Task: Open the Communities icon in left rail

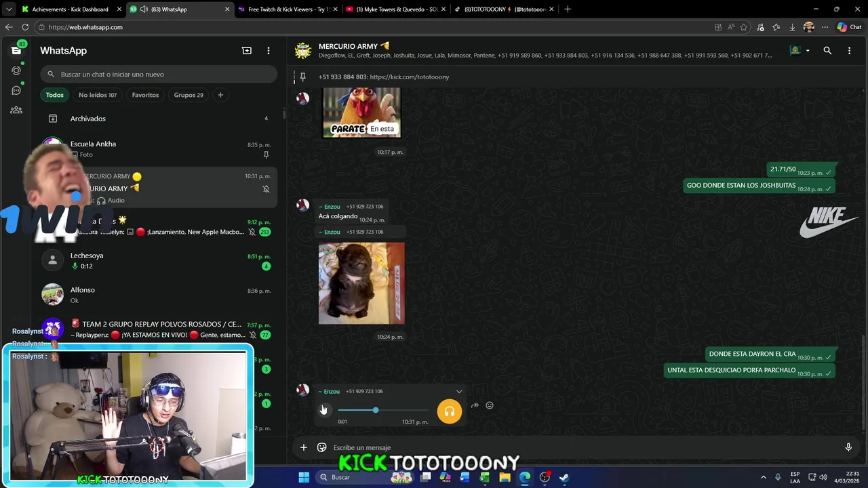Action: (x=16, y=110)
